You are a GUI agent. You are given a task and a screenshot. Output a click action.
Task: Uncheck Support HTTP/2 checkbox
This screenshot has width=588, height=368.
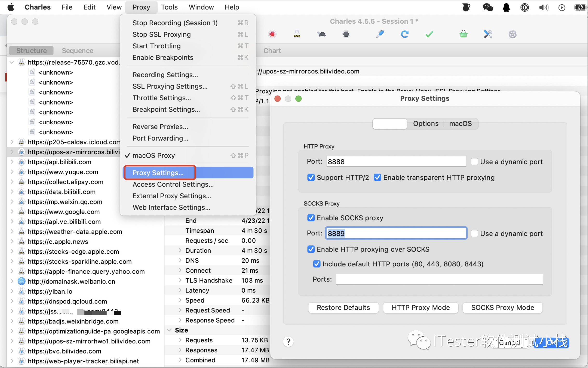click(311, 177)
